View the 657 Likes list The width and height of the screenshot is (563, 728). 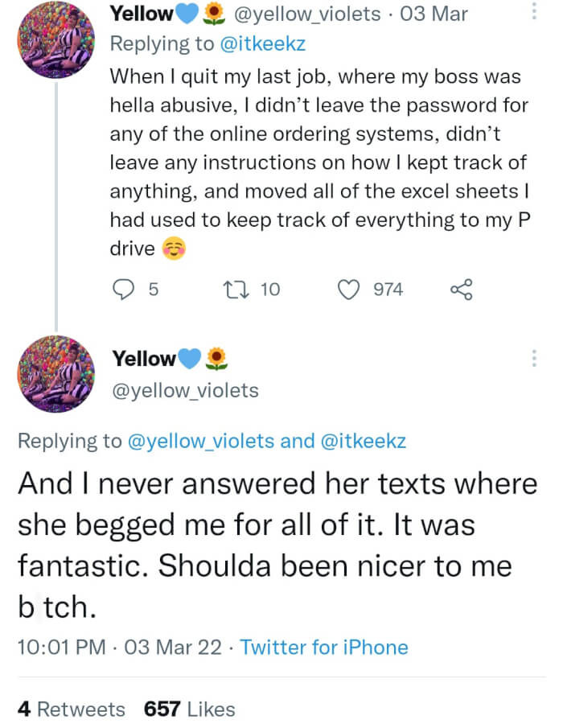click(189, 709)
